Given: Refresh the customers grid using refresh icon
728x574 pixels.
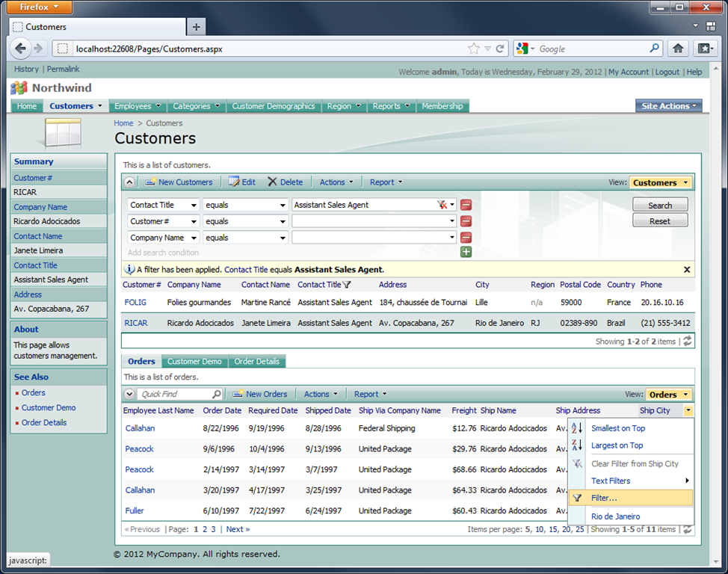Looking at the screenshot, I should [688, 341].
